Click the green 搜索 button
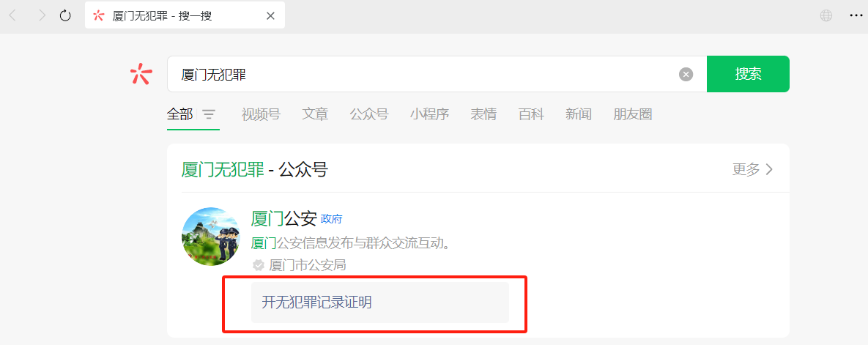Screen dimensions: 868x345 (x=748, y=74)
